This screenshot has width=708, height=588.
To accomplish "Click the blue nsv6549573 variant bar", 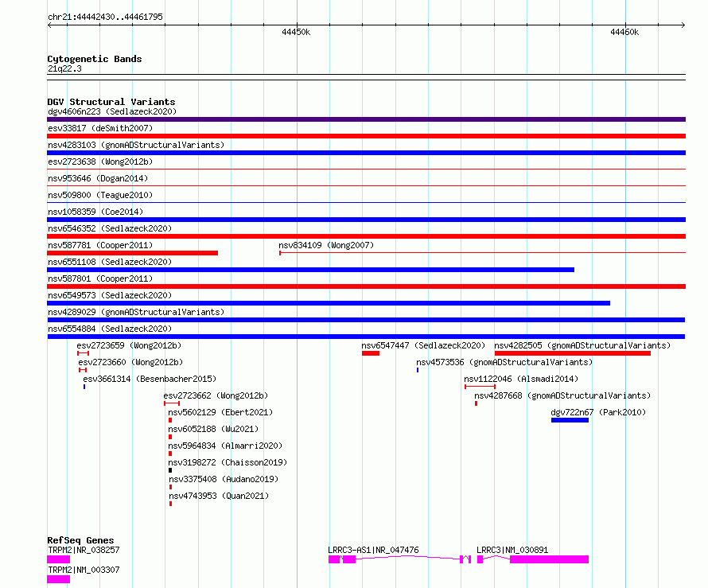I will point(329,303).
